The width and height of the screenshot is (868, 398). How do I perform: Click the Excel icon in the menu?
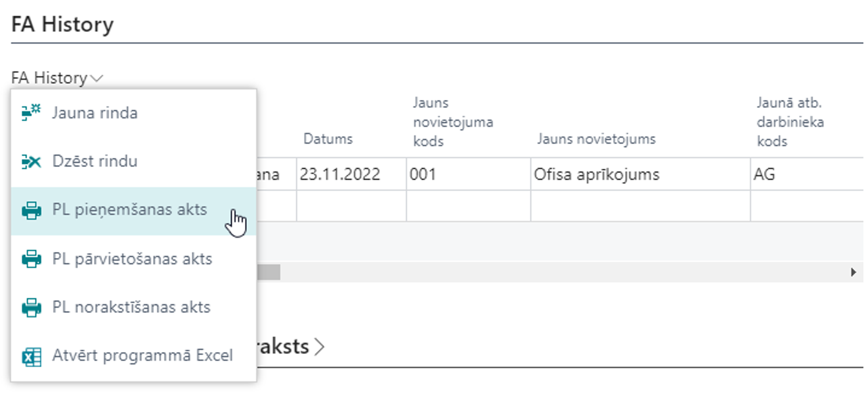coord(31,356)
